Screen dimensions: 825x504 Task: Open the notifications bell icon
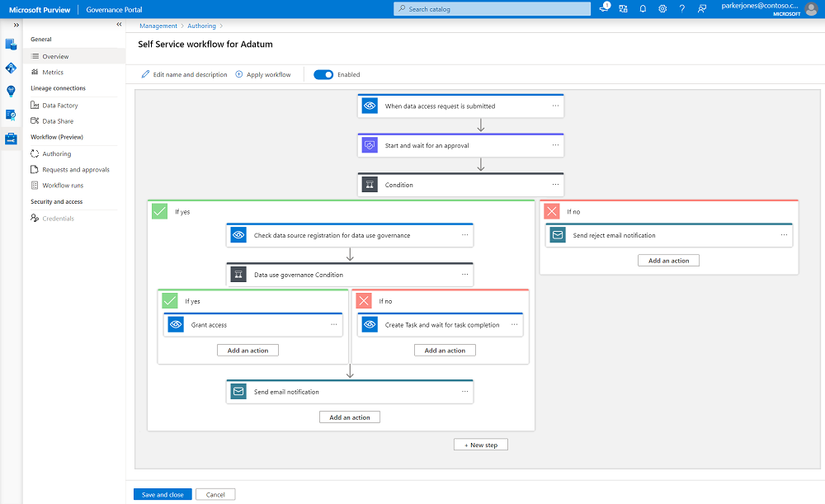[643, 8]
